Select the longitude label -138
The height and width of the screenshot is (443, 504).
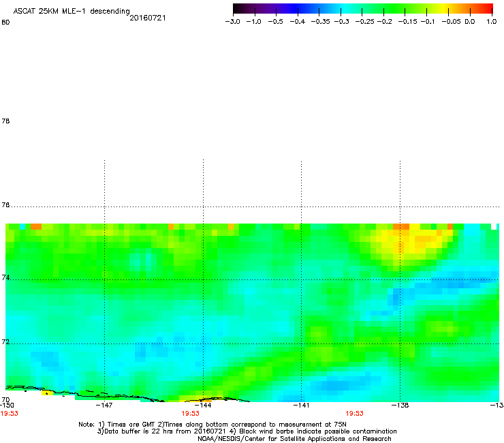400,406
